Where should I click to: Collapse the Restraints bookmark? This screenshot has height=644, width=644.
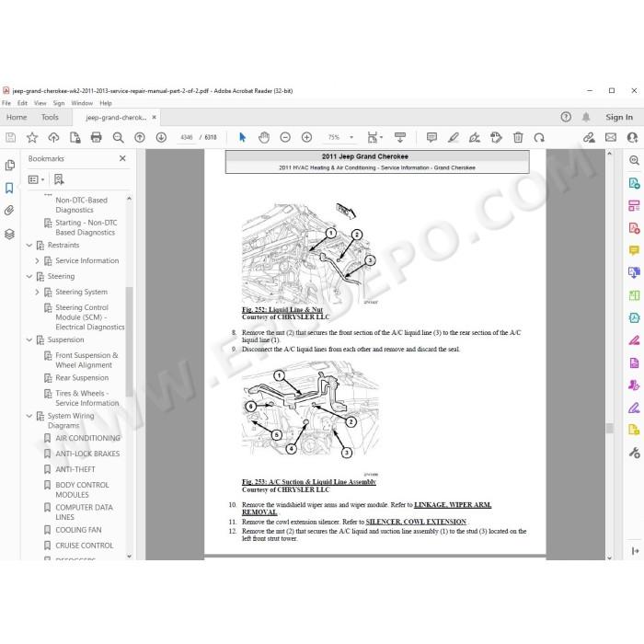click(x=29, y=246)
